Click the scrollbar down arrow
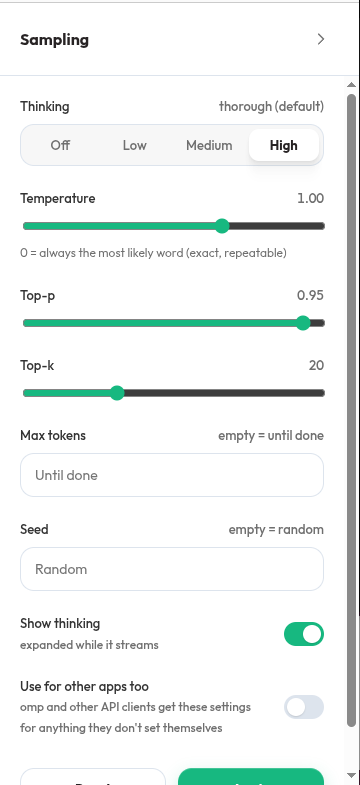The image size is (360, 785). point(351,776)
